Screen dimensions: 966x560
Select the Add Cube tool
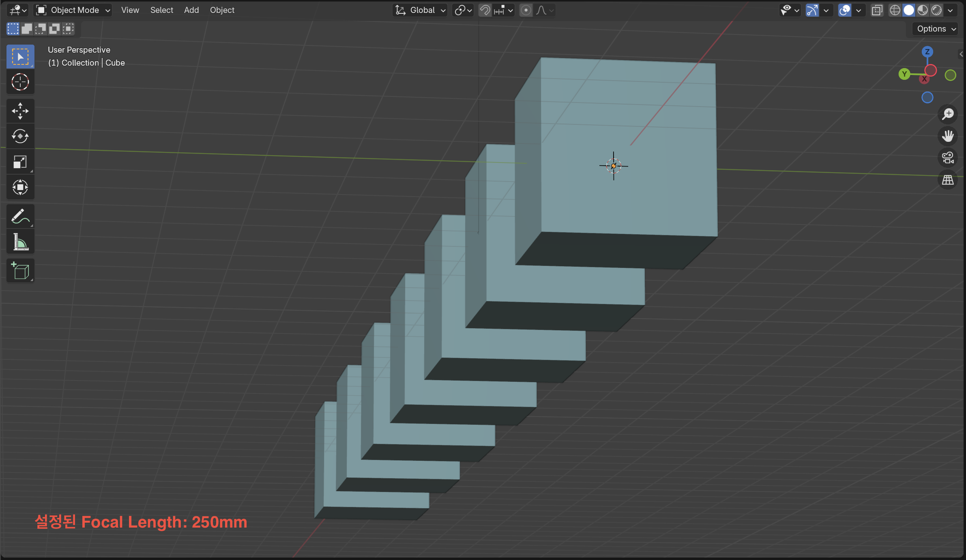pos(20,271)
